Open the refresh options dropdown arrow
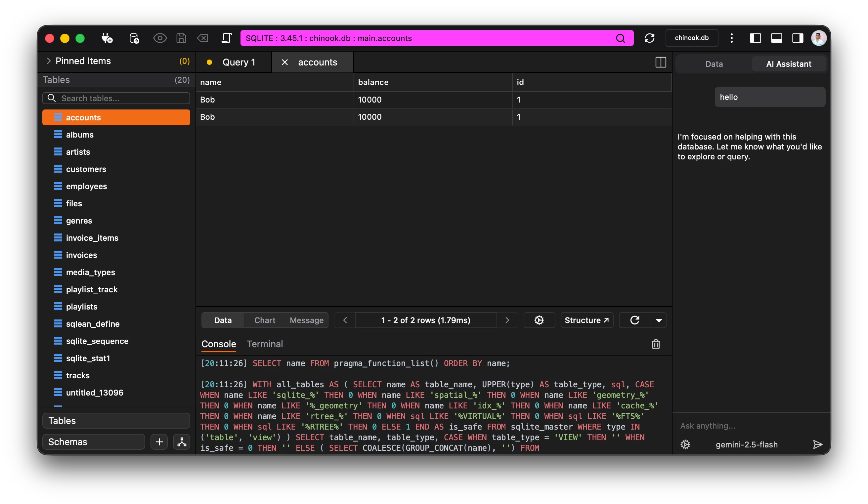Image resolution: width=868 pixels, height=504 pixels. click(659, 320)
